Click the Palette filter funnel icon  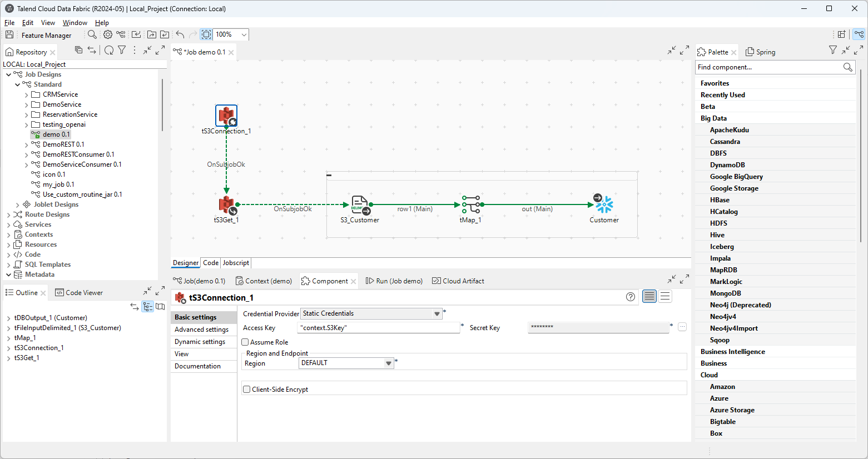tap(832, 50)
